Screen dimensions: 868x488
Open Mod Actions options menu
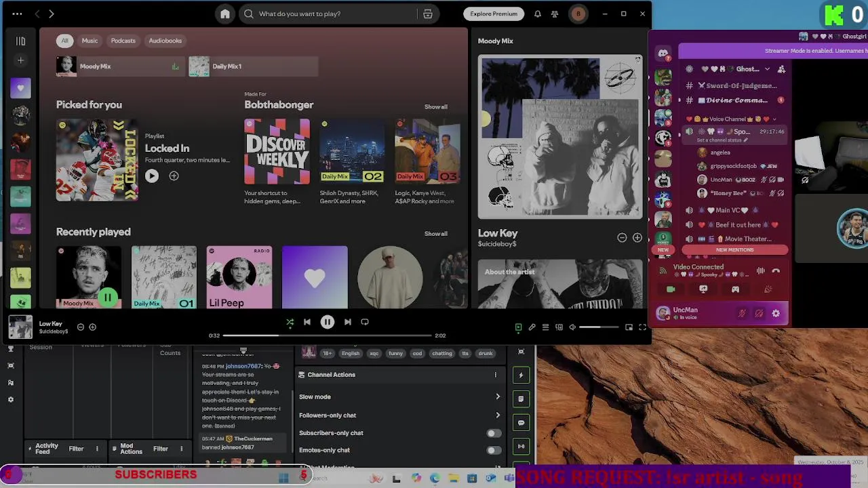[181, 449]
